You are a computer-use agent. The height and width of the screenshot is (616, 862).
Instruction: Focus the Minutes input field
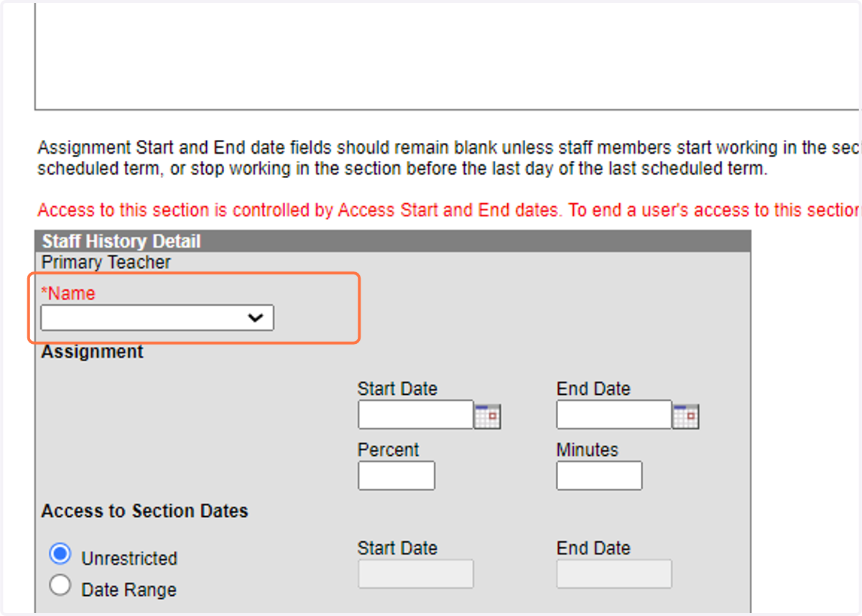599,475
